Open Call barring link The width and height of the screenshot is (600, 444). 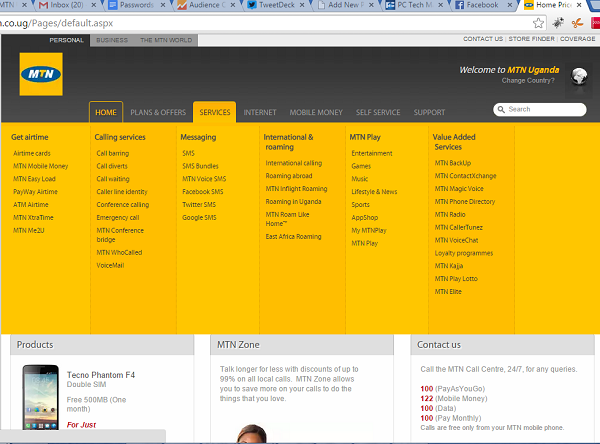[112, 153]
